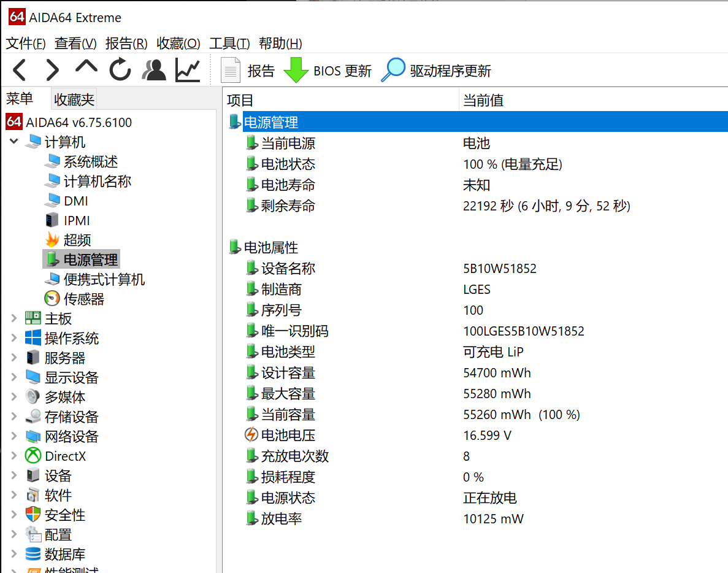
Task: Click the 网络设备 network icon
Action: (33, 436)
